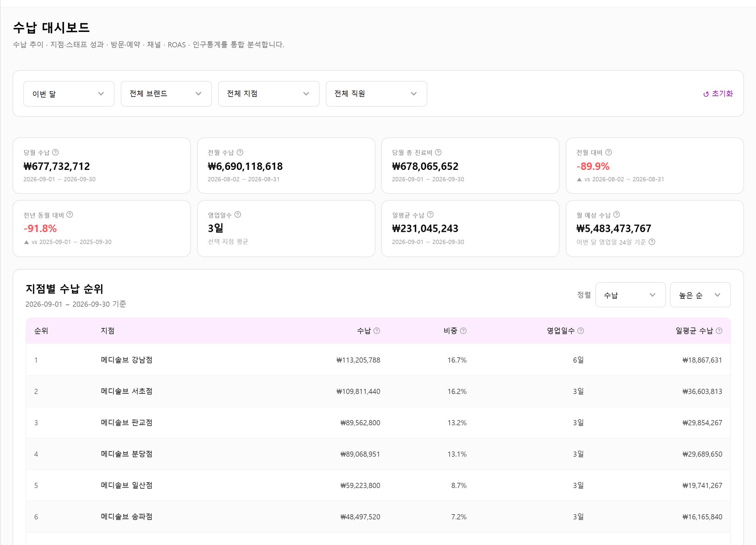Click the 순위 column header
This screenshot has height=545, width=756.
point(41,331)
